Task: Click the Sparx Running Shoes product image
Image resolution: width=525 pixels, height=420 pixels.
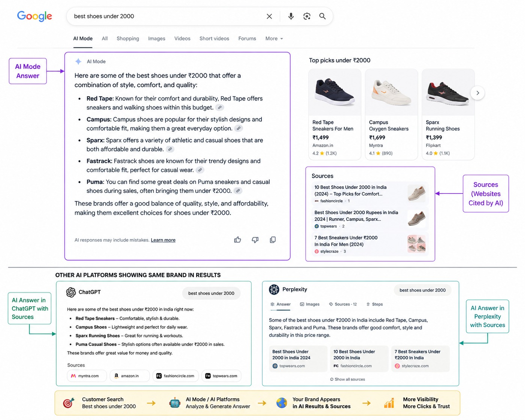Action: 448,92
